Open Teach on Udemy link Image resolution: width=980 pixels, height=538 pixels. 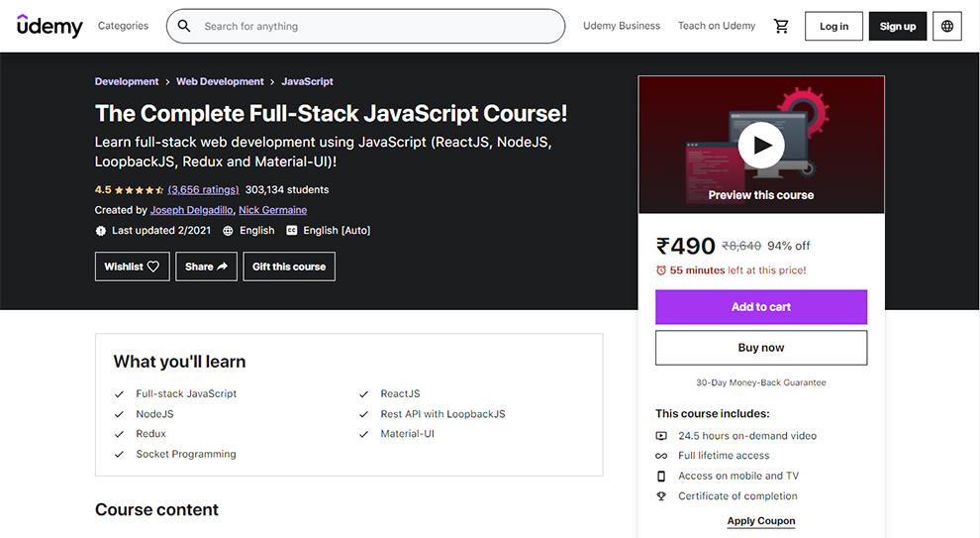(717, 26)
